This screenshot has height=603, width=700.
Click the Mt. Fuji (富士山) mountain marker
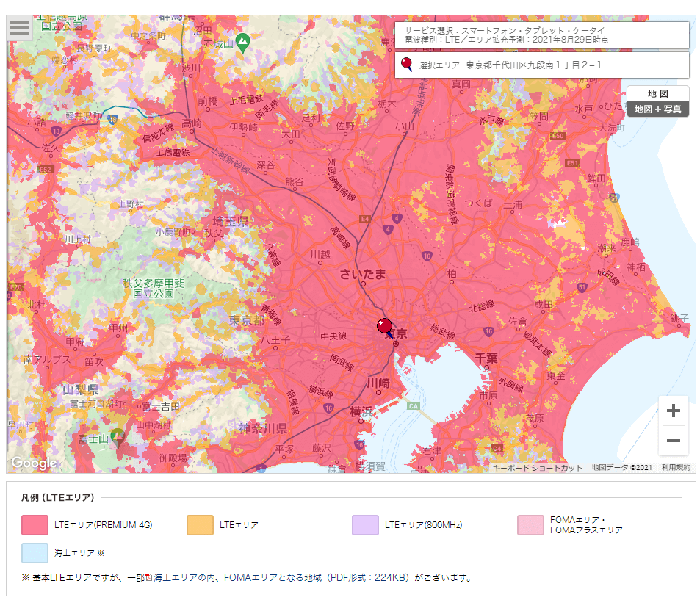click(x=118, y=438)
